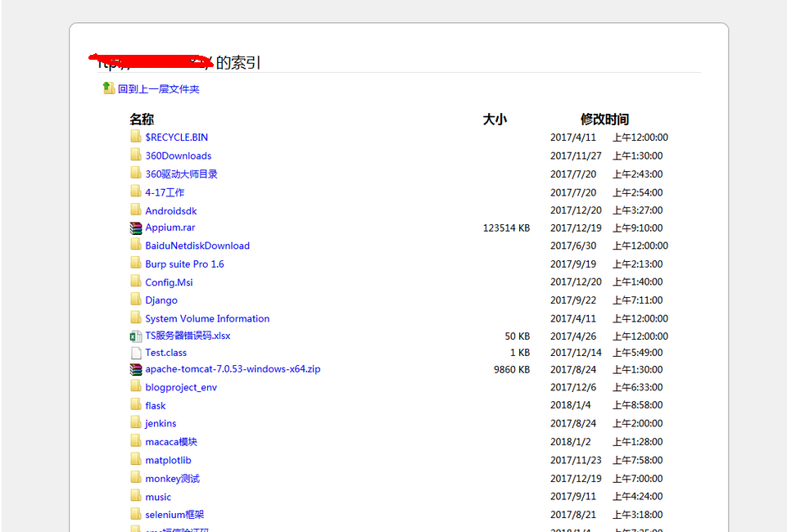Click the folder icon beside blogproject_env
Screen dimensions: 787x532
(135, 386)
